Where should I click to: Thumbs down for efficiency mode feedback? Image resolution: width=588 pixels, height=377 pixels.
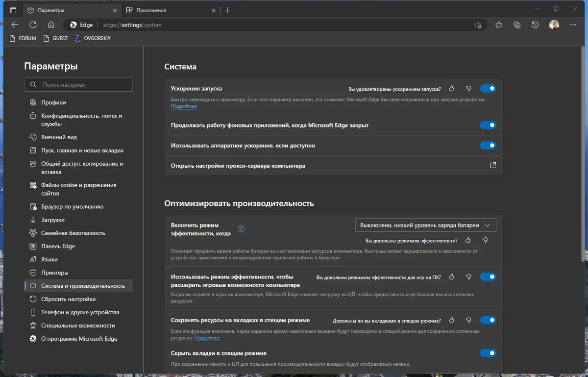[x=485, y=240]
